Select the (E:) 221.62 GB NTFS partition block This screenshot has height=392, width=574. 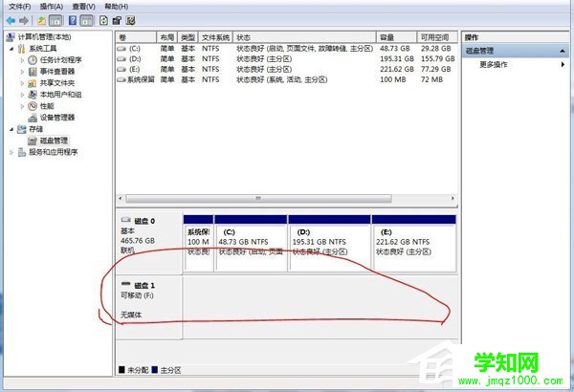coord(414,244)
